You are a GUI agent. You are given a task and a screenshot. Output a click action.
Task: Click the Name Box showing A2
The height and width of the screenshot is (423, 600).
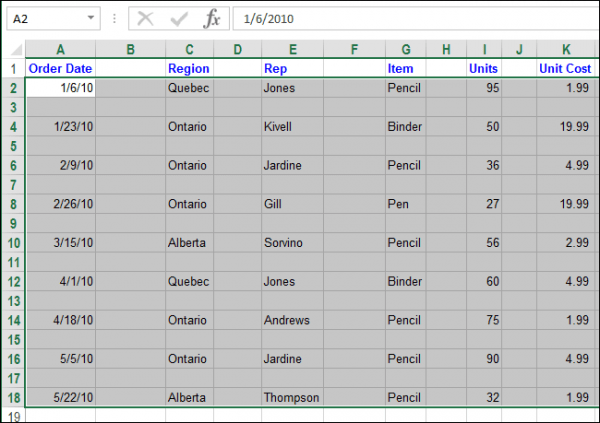[x=53, y=18]
